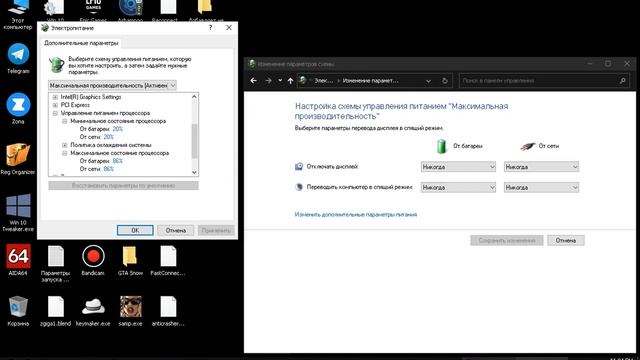The image size is (640, 360).
Task: Launch AIDA64 desktop shortcut
Action: (x=18, y=260)
